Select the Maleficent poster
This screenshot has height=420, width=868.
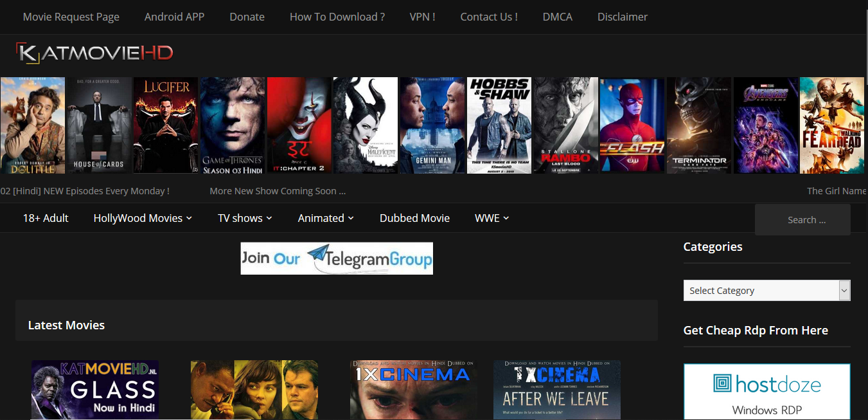366,125
